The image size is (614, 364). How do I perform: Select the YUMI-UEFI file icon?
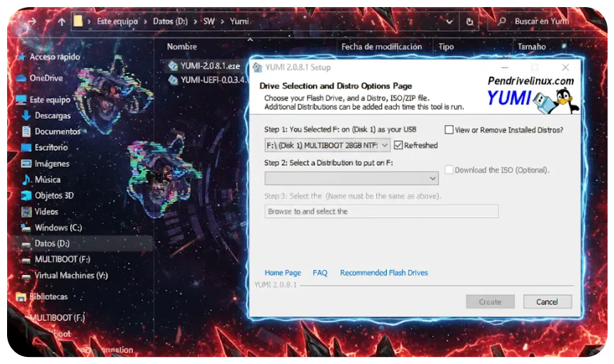point(173,80)
